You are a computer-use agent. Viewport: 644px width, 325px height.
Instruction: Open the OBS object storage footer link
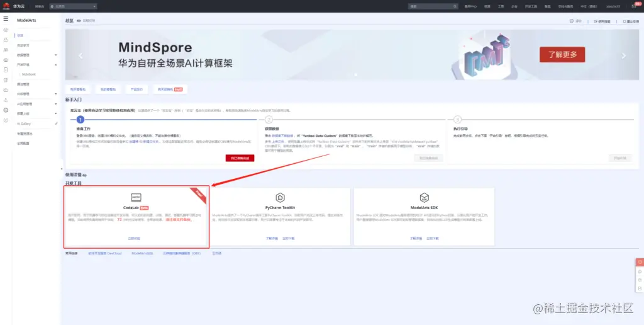pos(182,253)
